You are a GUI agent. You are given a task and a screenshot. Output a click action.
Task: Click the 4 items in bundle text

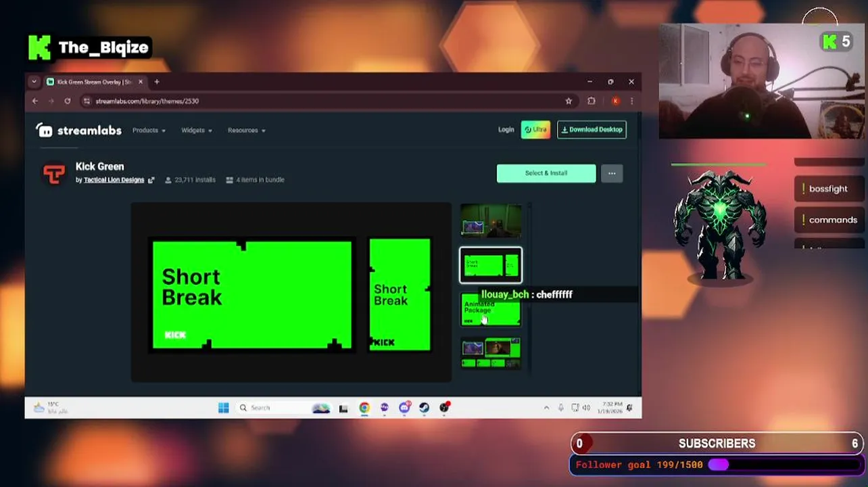[260, 180]
